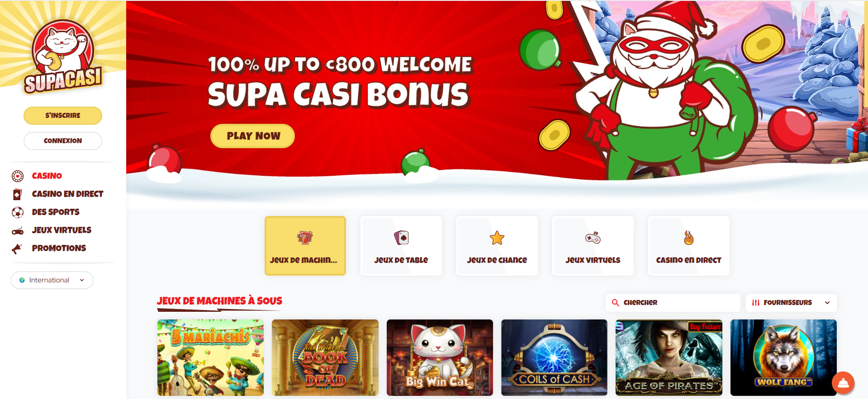Click the playing cards table games icon
This screenshot has width=868, height=399.
[401, 237]
